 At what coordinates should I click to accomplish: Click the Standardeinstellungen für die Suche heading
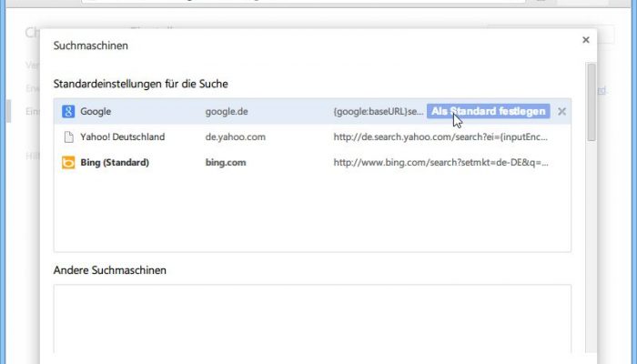(x=140, y=84)
